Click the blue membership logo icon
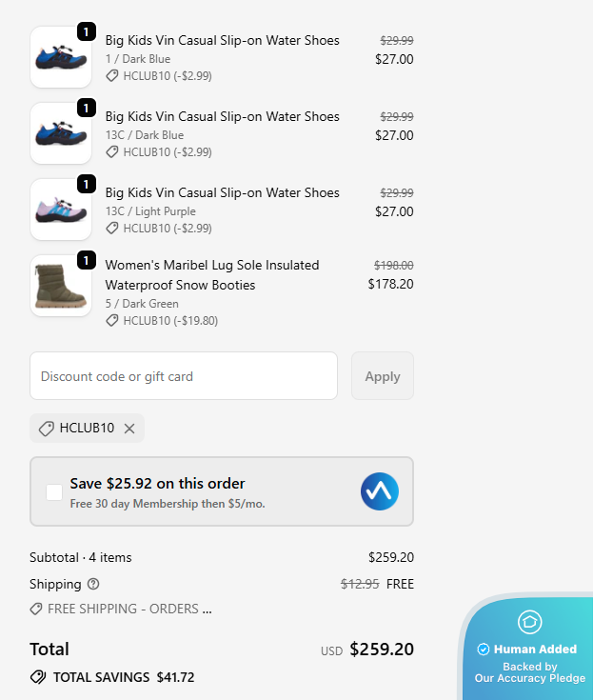593x700 pixels. [379, 491]
